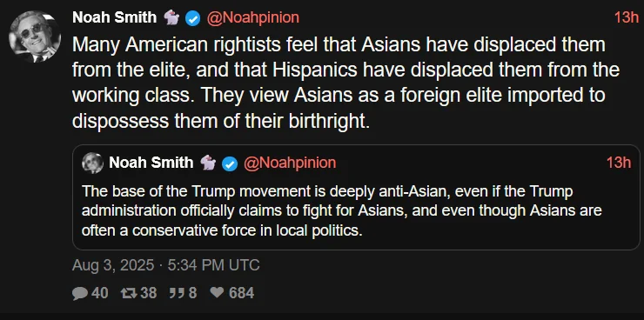
Task: Visit the @Noahpinion handle in the quoted tweet
Action: tap(290, 163)
